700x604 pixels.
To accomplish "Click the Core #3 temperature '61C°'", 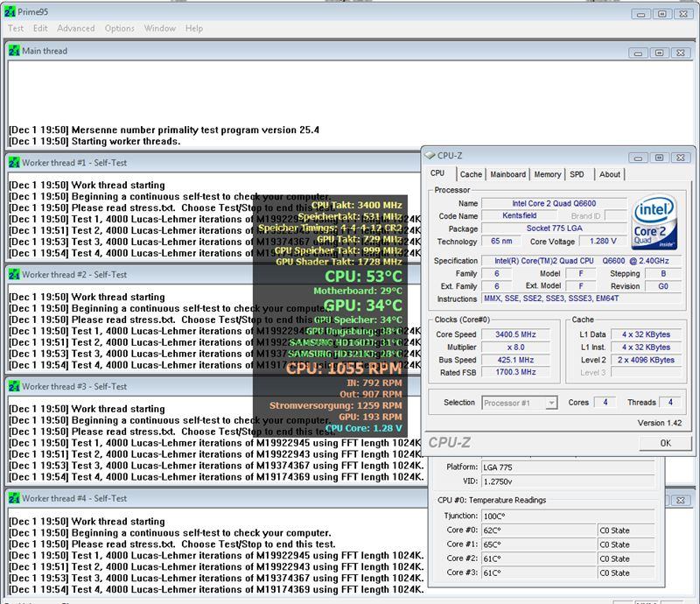I will point(539,572).
